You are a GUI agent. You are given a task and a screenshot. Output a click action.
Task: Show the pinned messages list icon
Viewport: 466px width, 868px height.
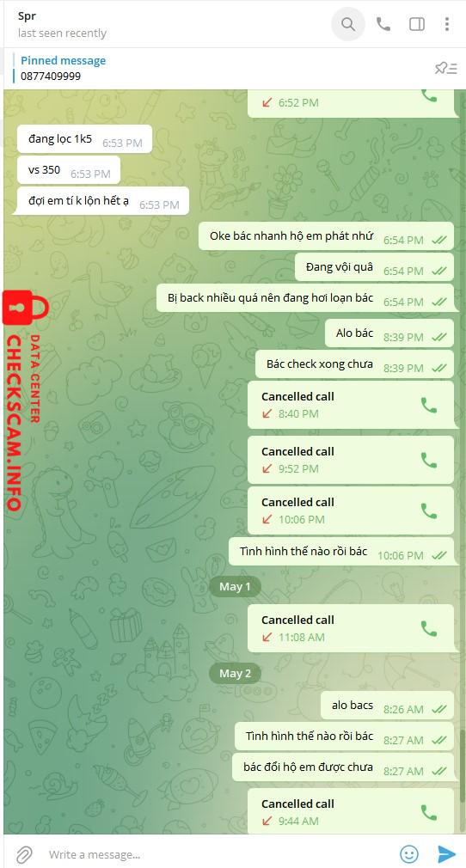445,68
